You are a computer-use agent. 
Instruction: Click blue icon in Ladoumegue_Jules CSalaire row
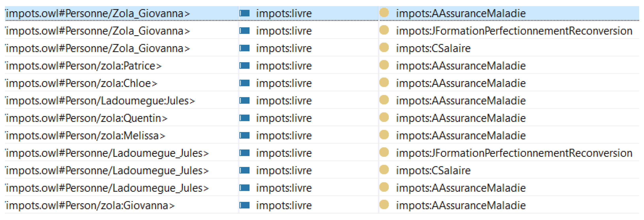tap(244, 170)
